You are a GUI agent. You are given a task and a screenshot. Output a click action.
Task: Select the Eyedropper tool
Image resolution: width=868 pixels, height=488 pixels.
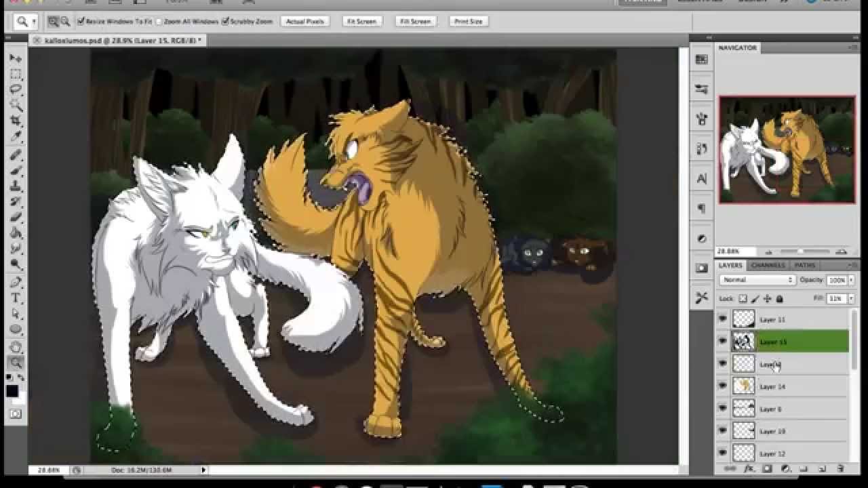16,136
